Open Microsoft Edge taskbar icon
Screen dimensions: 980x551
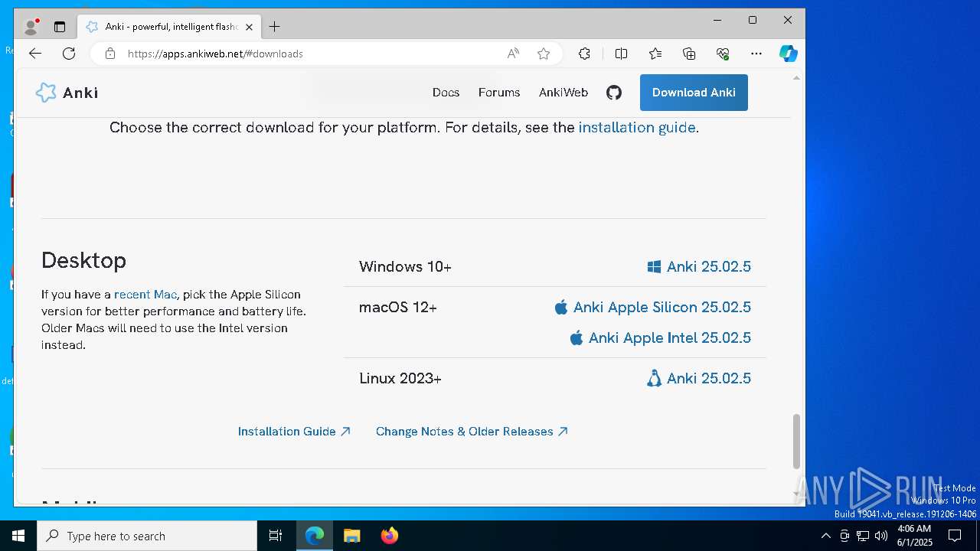point(315,536)
